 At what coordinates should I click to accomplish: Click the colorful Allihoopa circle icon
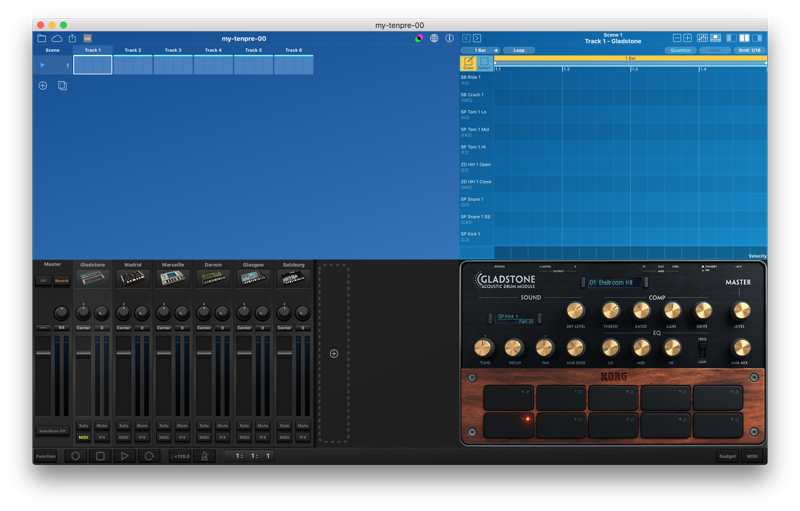[x=419, y=38]
